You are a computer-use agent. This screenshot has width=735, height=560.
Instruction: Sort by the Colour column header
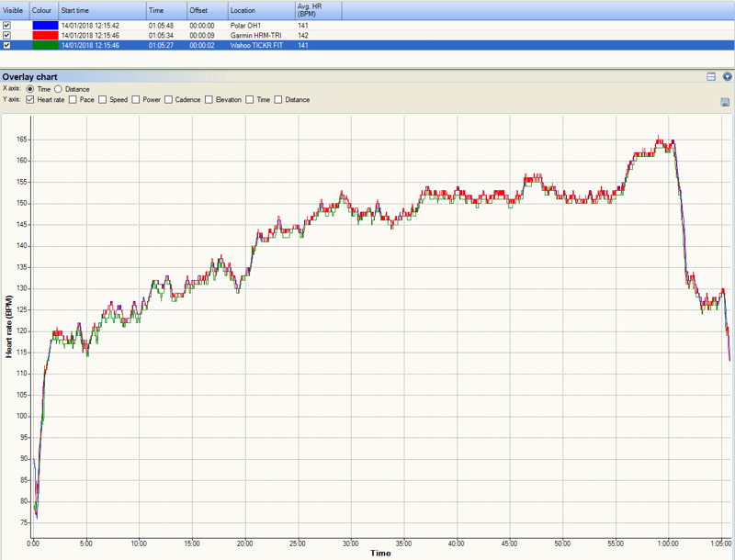pos(43,10)
